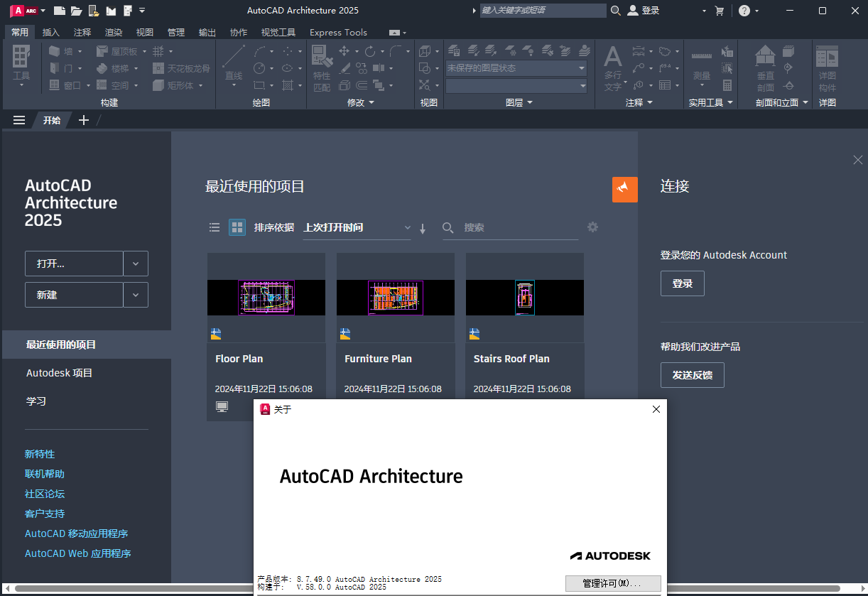868x596 pixels.
Task: Click the Open... (打开...) button
Action: tap(74, 263)
